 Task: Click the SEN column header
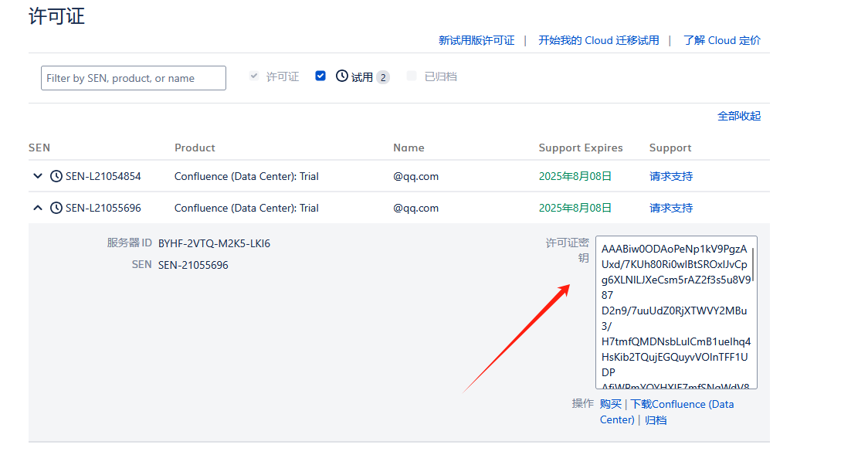(x=39, y=148)
